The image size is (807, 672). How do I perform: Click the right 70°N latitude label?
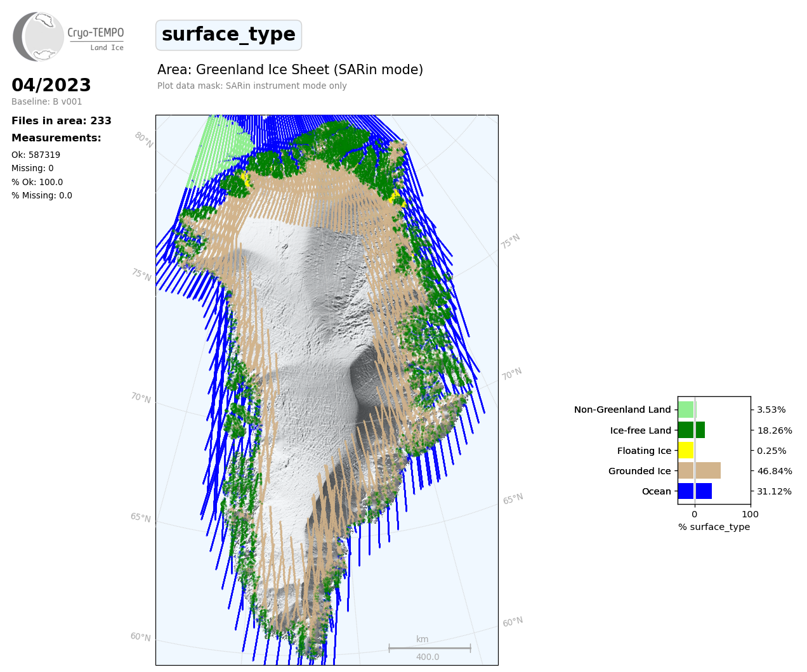point(512,374)
